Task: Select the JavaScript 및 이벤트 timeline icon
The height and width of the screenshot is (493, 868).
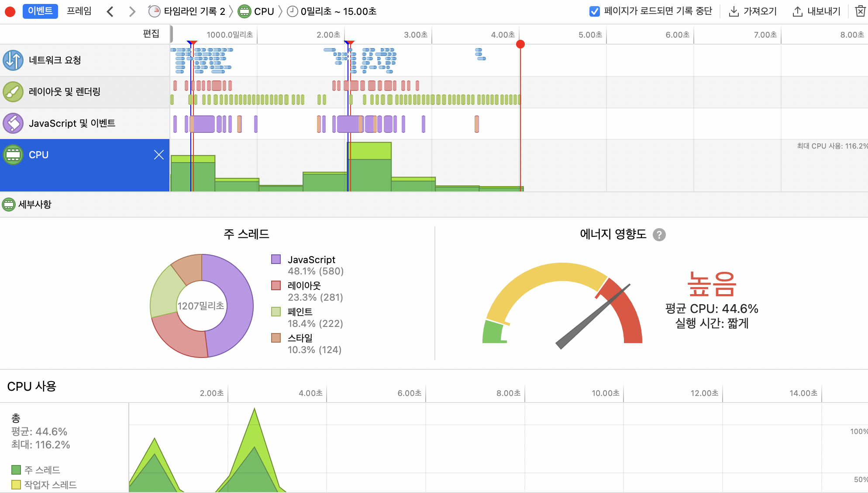Action: (x=13, y=123)
